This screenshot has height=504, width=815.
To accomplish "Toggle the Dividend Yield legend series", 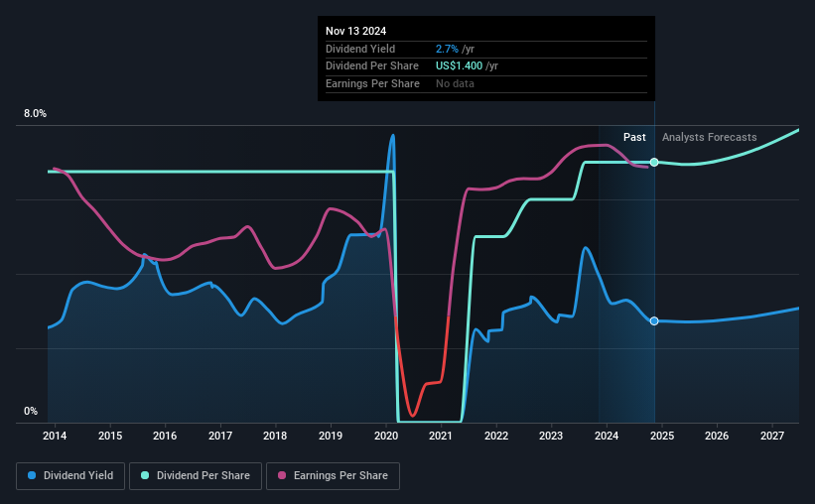I will click(70, 476).
